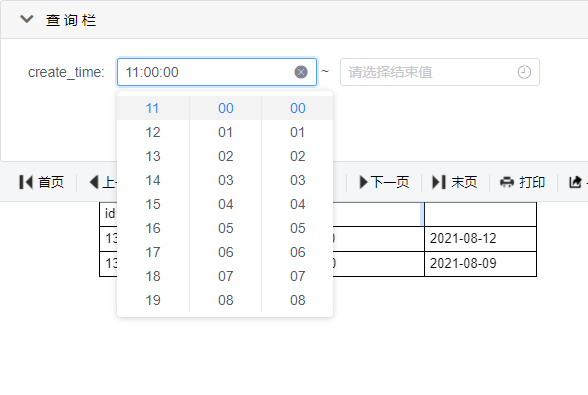Screen dimensions: 588x395
Task: Select second 01 in the seconds column
Action: [297, 132]
